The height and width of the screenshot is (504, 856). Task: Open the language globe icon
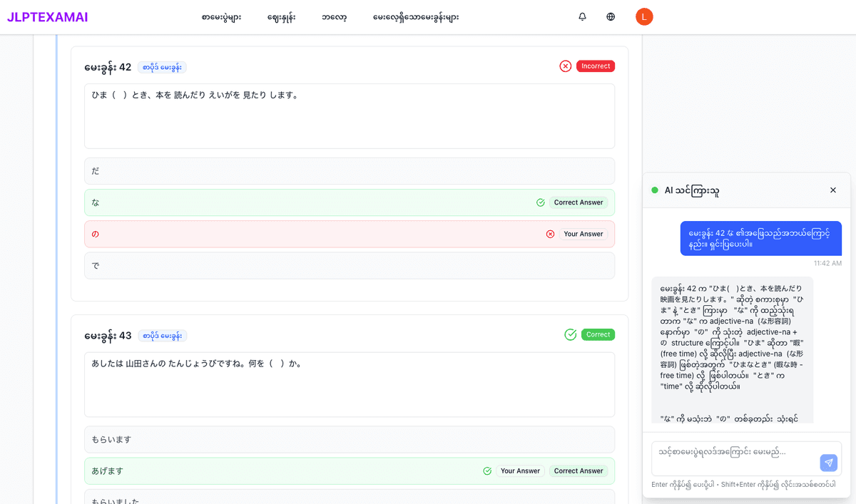click(x=611, y=17)
